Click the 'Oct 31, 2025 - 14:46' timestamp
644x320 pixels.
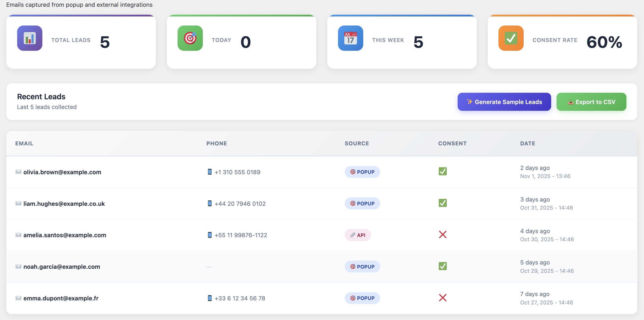pos(546,208)
